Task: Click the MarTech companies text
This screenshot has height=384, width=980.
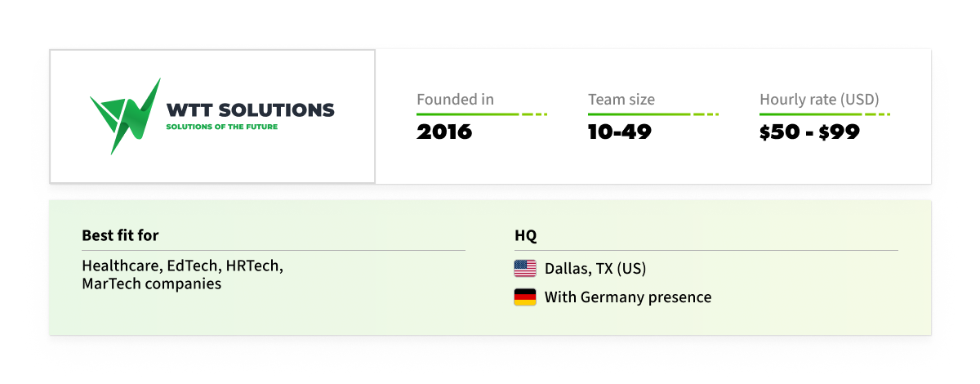Action: click(152, 284)
